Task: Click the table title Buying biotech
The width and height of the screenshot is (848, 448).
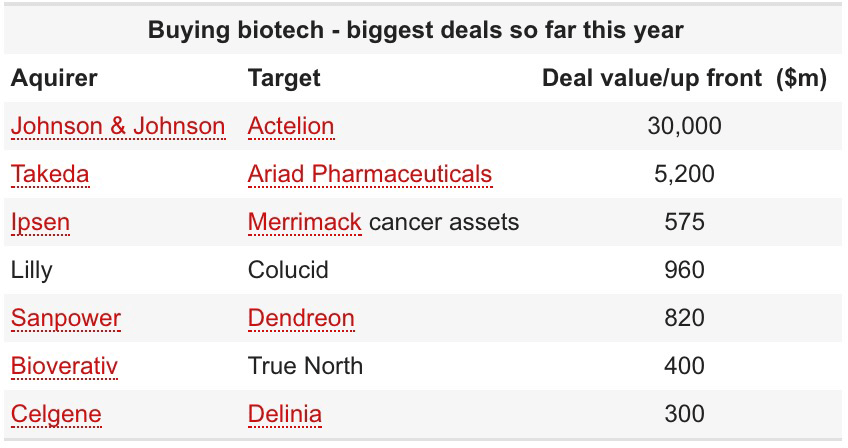Action: click(x=415, y=30)
